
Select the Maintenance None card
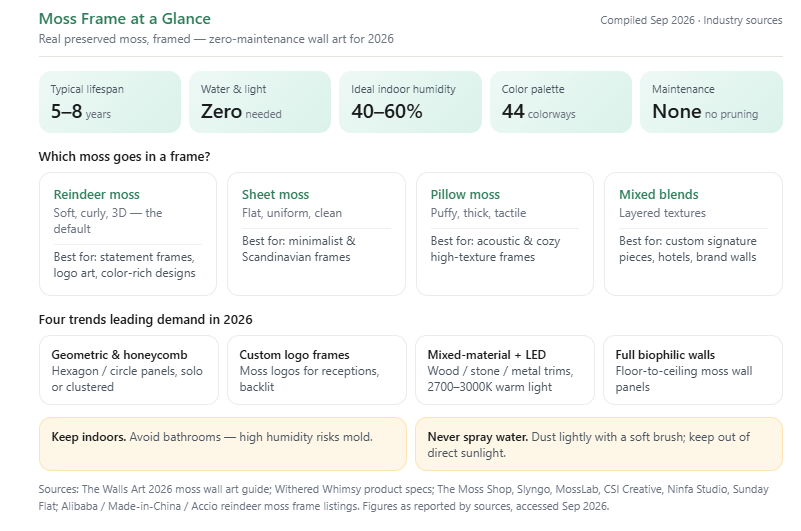(x=711, y=102)
